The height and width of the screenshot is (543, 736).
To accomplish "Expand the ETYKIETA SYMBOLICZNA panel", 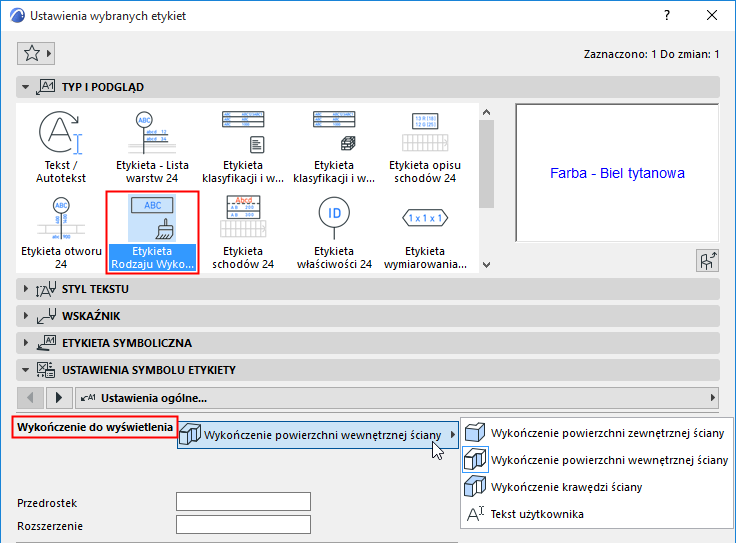I will pyautogui.click(x=25, y=343).
